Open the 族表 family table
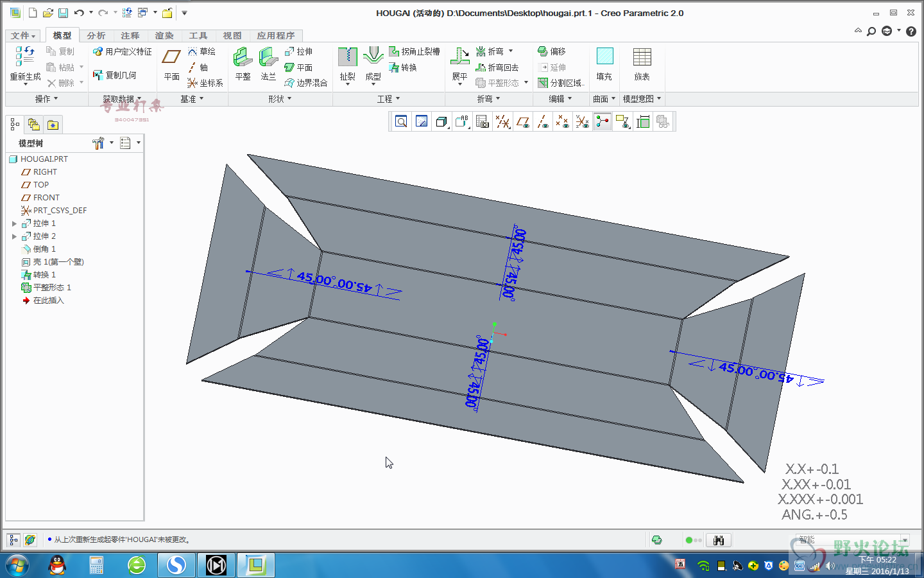 (642, 64)
